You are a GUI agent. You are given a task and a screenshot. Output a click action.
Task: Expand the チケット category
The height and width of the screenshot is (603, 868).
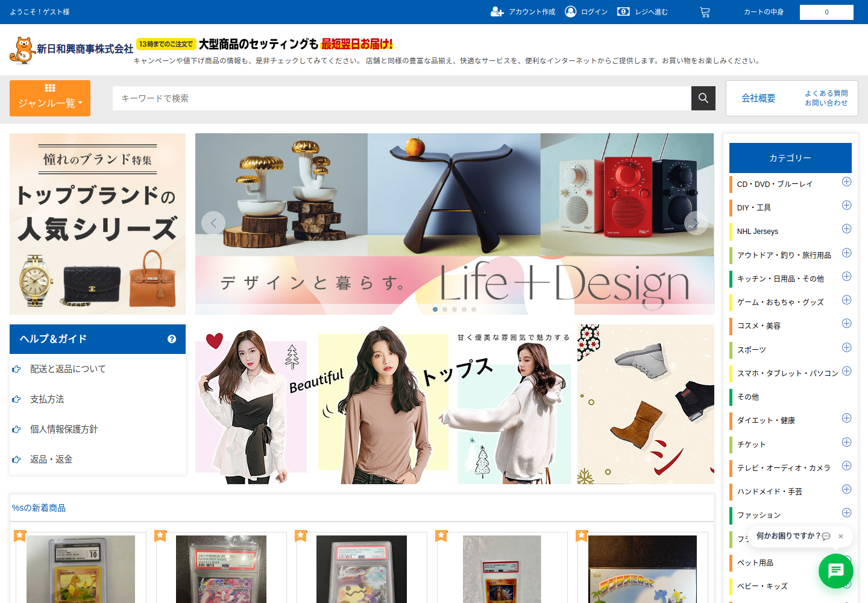(x=846, y=442)
